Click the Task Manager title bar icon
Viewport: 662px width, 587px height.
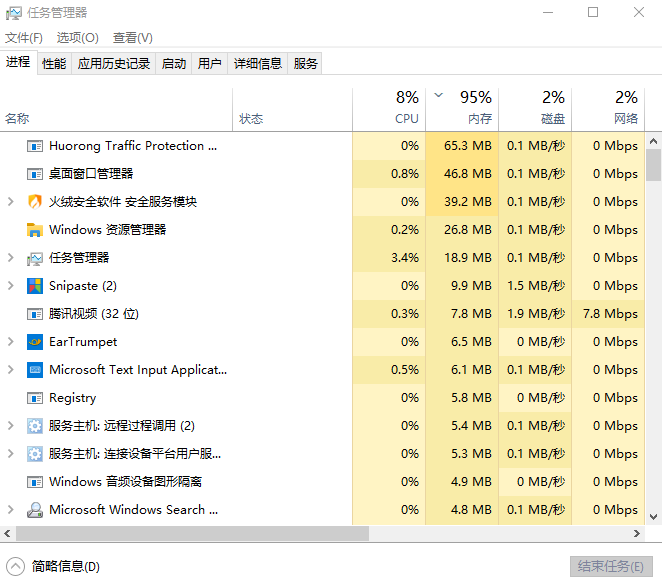[14, 13]
